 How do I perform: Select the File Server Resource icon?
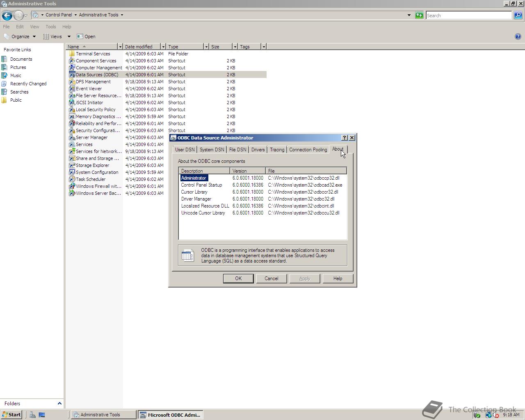click(72, 96)
